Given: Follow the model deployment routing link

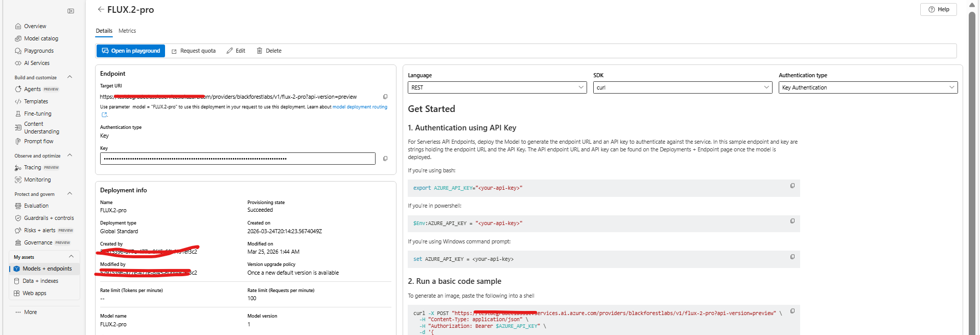Looking at the screenshot, I should 360,107.
